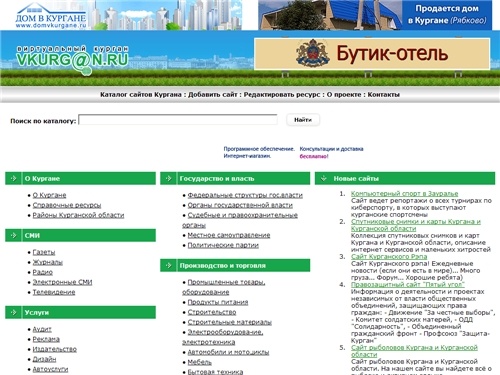Open Контакты menu item

point(384,95)
